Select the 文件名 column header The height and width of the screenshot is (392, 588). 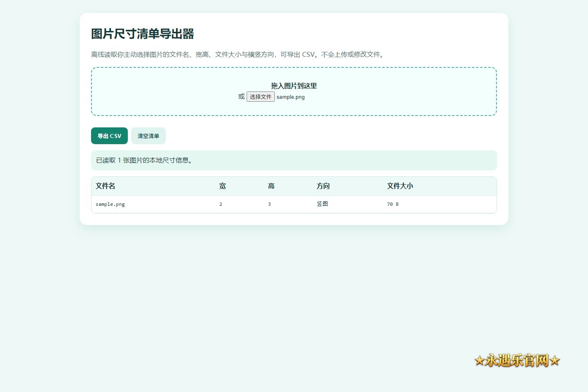[105, 186]
